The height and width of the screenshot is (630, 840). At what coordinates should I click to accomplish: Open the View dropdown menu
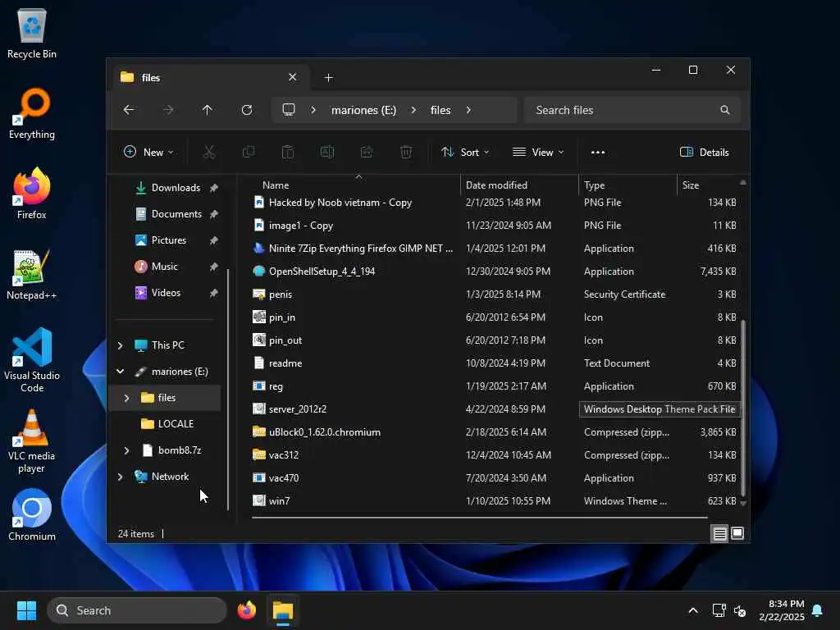tap(538, 152)
